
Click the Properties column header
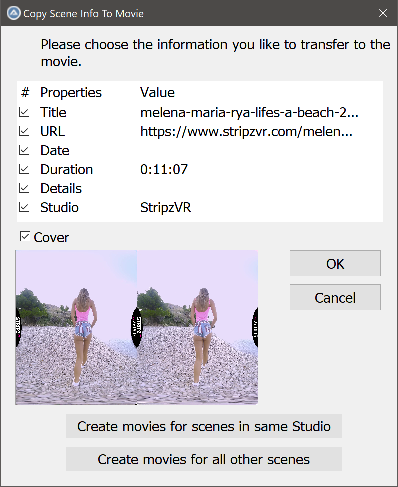[x=71, y=92]
